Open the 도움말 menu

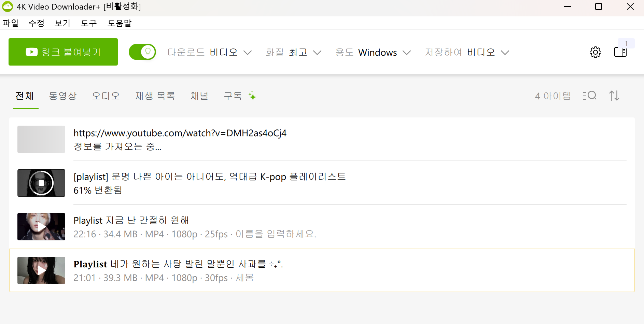120,23
